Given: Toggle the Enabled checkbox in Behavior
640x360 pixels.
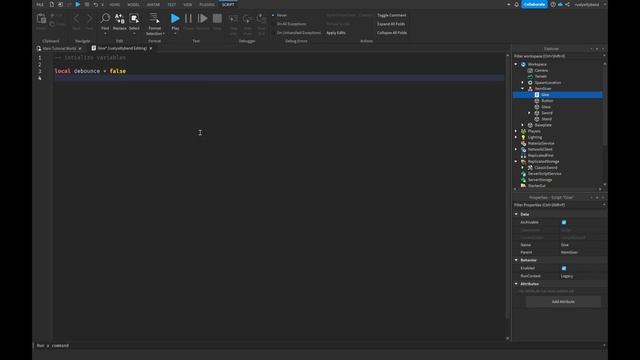Looking at the screenshot, I should click(564, 268).
